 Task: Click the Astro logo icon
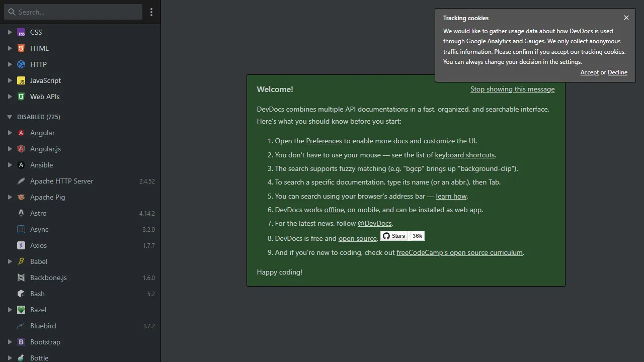(21, 213)
